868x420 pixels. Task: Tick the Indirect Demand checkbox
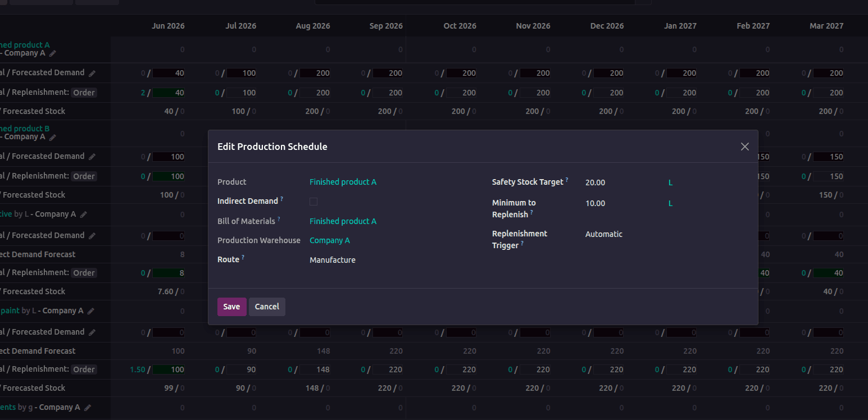[313, 202]
